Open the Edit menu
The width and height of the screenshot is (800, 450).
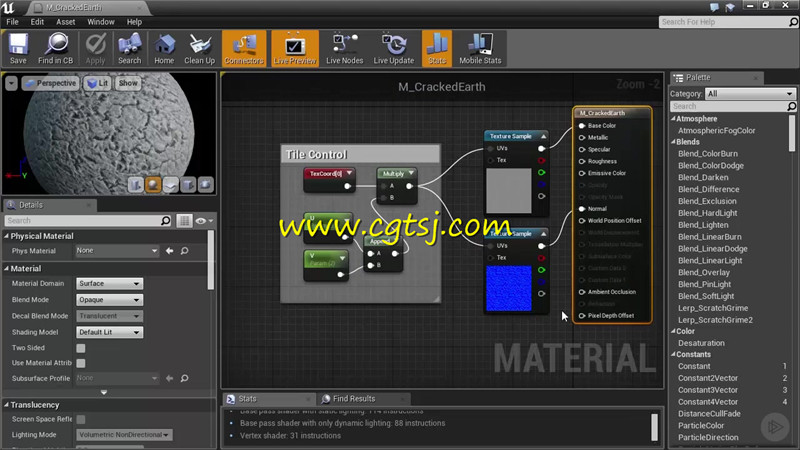[37, 22]
